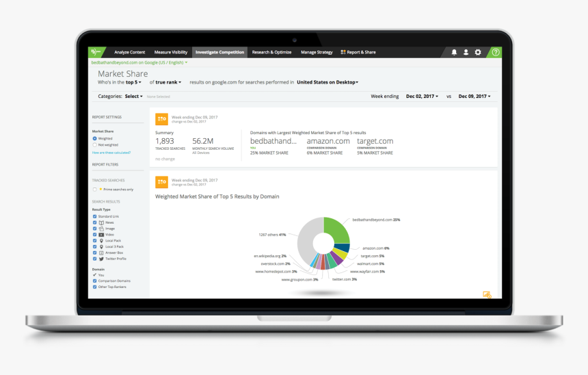Click the Video result type icon

pos(101,235)
